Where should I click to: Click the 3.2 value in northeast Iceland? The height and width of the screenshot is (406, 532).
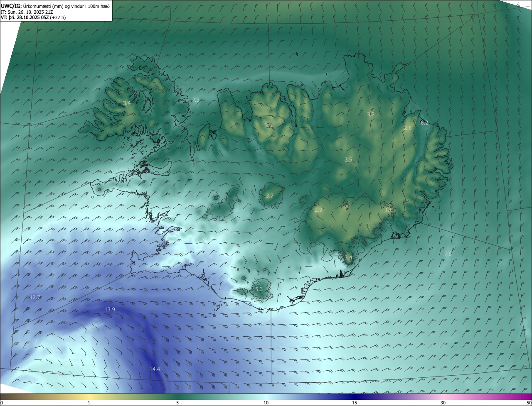click(x=371, y=114)
